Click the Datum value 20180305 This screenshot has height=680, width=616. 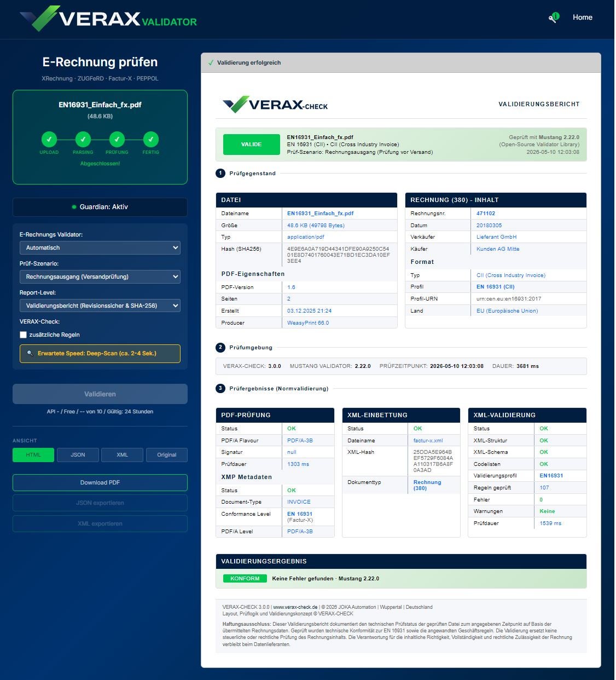click(489, 226)
